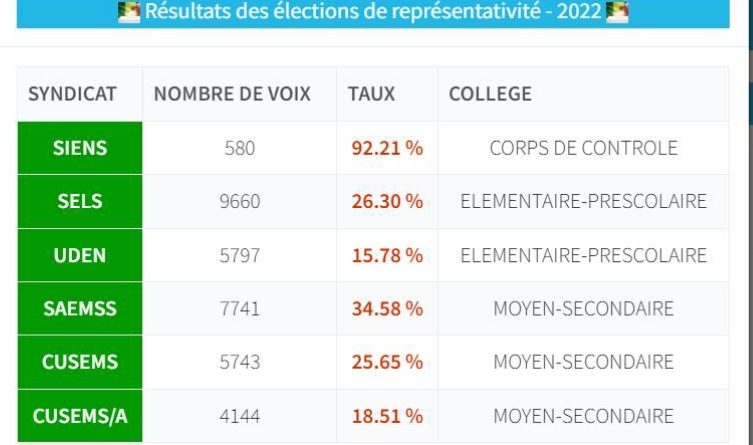
Task: Select the SELS syndicate cell
Action: (x=80, y=201)
